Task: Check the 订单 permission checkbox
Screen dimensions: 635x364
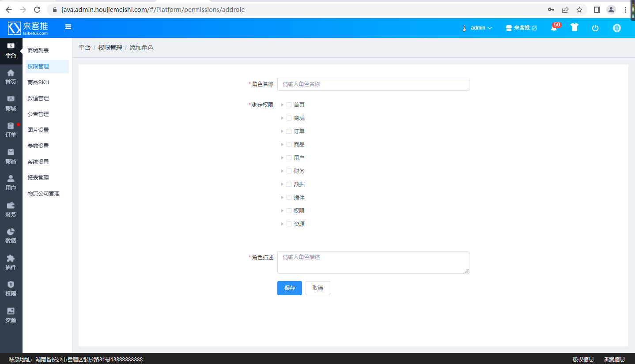Action: pos(289,131)
